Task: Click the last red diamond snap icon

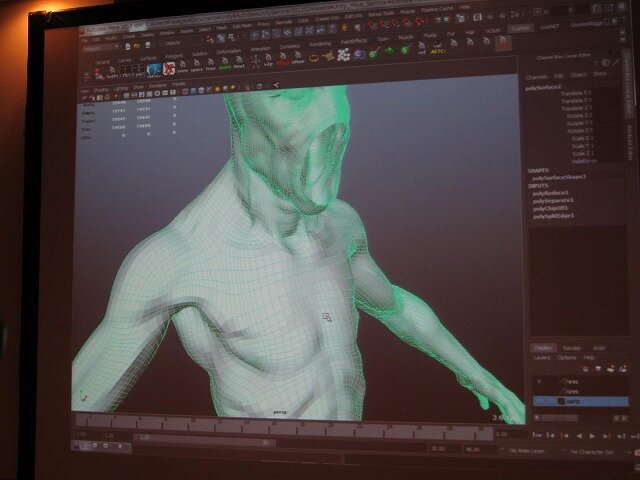Action: pyautogui.click(x=419, y=20)
